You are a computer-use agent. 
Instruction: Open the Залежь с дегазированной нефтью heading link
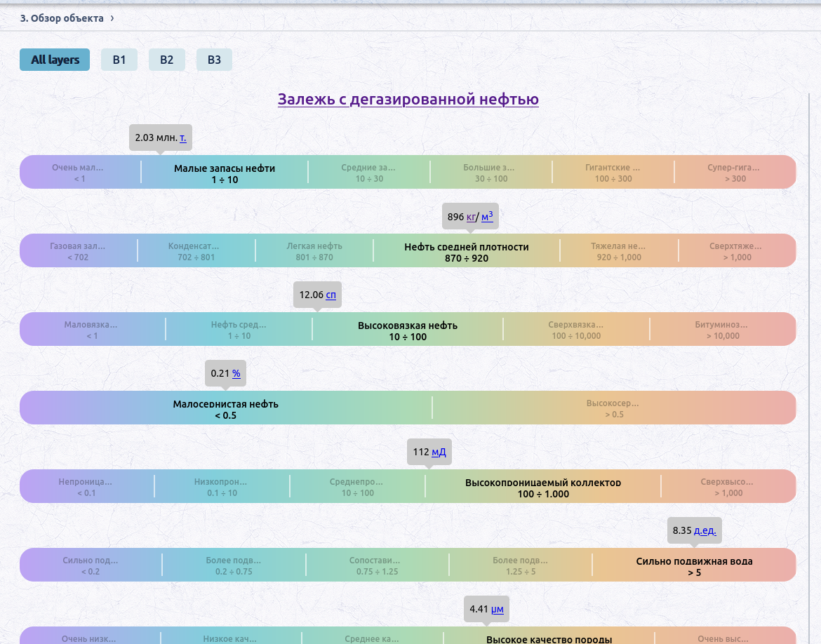pyautogui.click(x=408, y=99)
